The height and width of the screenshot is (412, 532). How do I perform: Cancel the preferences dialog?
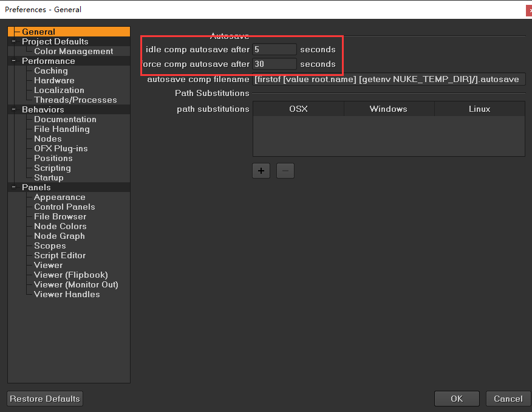coord(508,399)
